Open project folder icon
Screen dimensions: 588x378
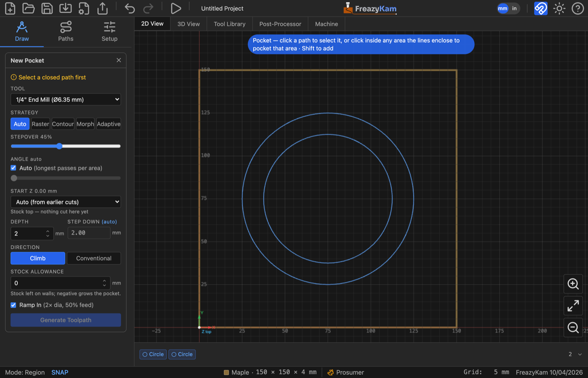tap(28, 8)
